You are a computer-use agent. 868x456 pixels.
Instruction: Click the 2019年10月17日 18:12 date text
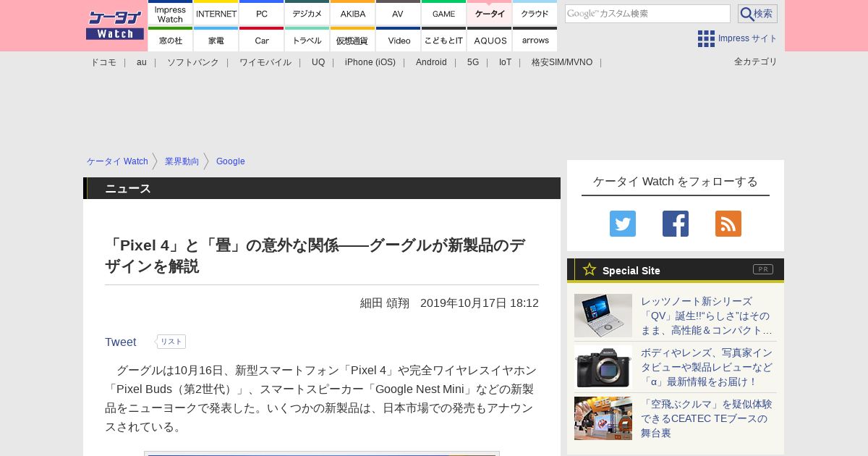pyautogui.click(x=480, y=303)
